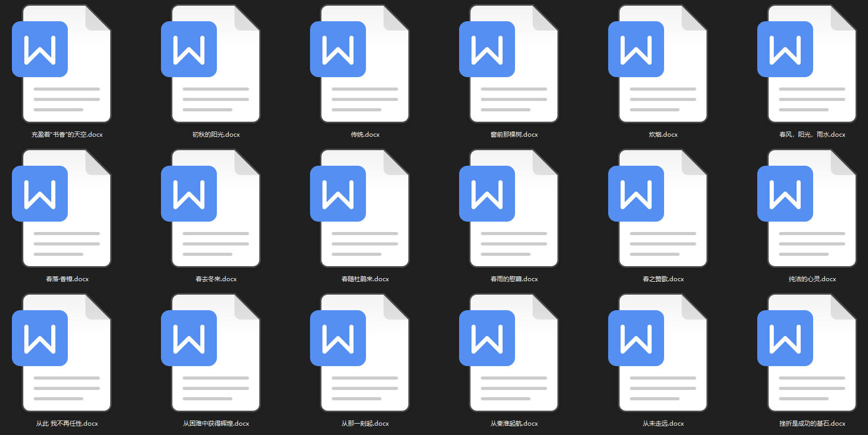Click the 春去冬来.docx file icon
The height and width of the screenshot is (435, 868).
[x=211, y=208]
